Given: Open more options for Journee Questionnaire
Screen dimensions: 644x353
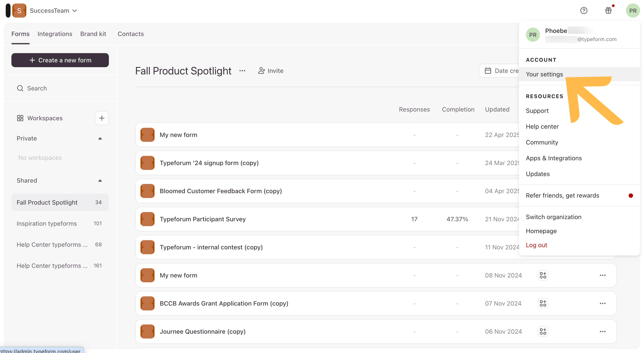Looking at the screenshot, I should coord(603,331).
